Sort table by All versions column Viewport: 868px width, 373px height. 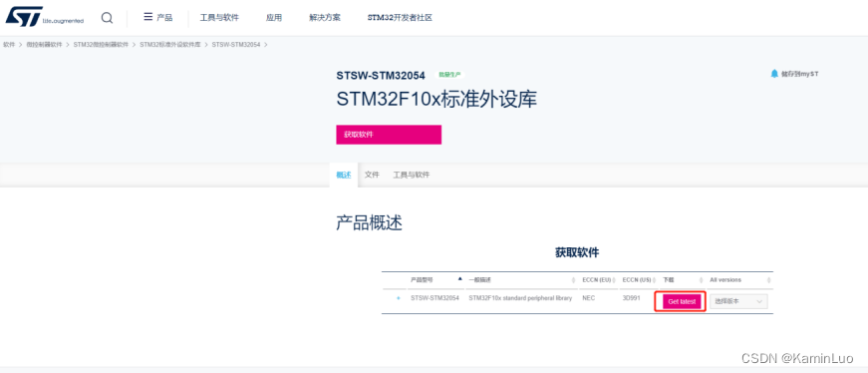tap(739, 280)
